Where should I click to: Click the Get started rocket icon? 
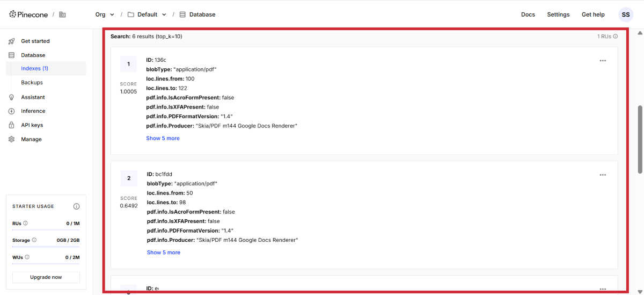pos(11,41)
